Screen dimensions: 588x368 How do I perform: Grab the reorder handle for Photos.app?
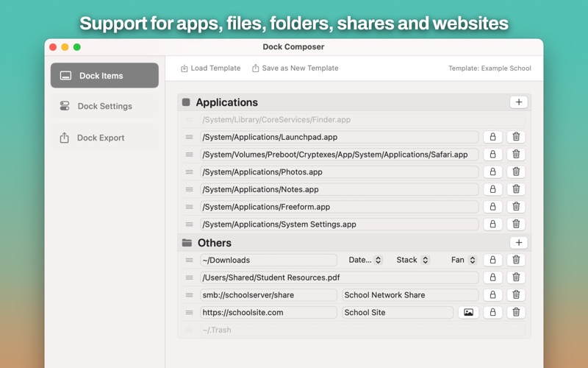click(190, 172)
